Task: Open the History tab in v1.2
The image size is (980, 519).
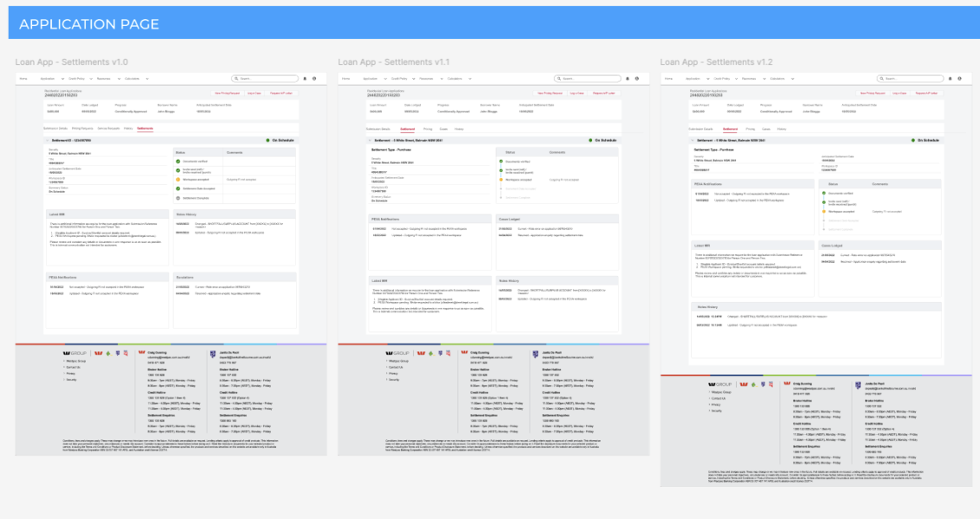Action: point(782,129)
